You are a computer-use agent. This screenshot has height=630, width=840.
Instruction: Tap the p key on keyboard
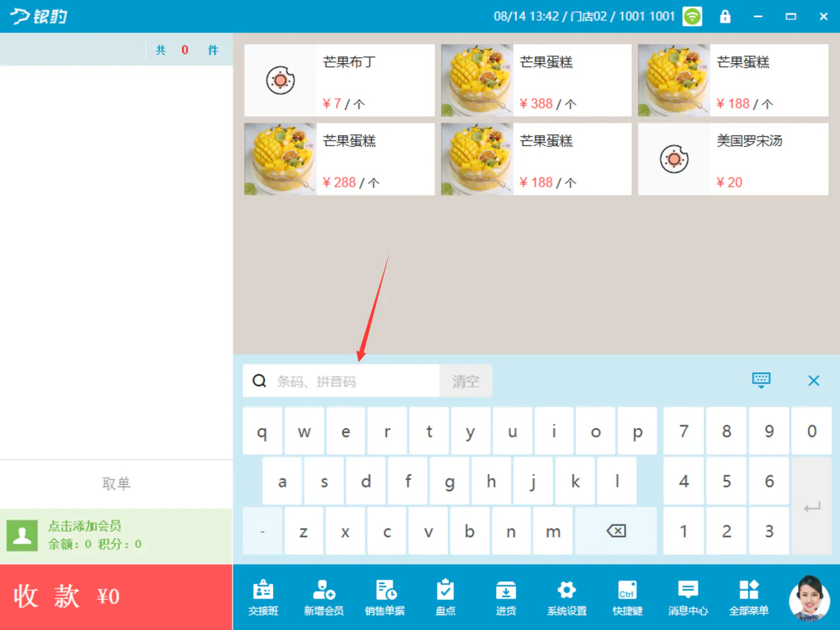pos(637,431)
